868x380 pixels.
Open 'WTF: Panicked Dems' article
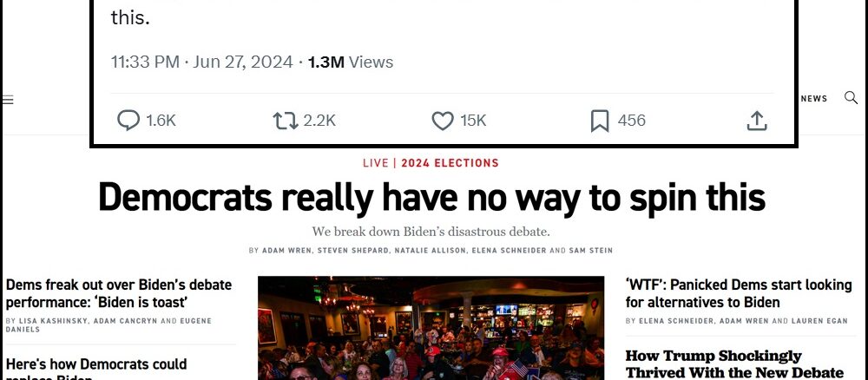pyautogui.click(x=739, y=293)
